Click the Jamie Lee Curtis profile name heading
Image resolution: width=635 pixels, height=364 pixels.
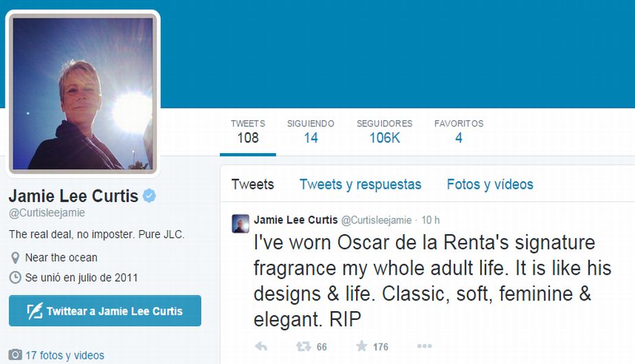74,196
